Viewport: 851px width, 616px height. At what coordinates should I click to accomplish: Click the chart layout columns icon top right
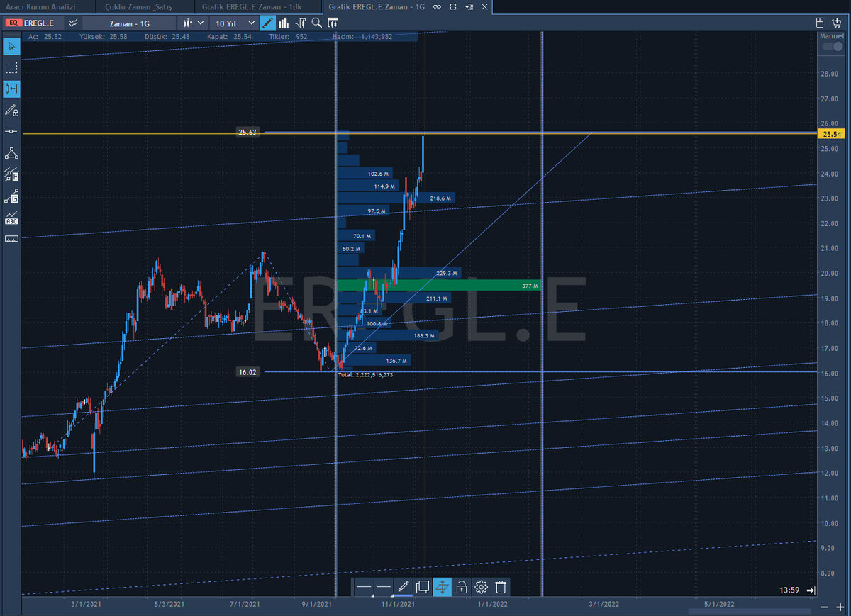point(837,23)
